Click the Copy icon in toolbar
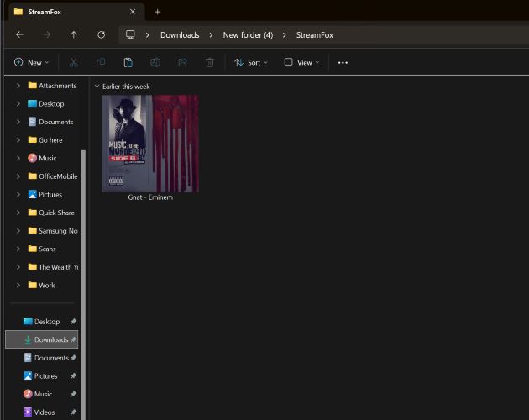 click(x=101, y=62)
